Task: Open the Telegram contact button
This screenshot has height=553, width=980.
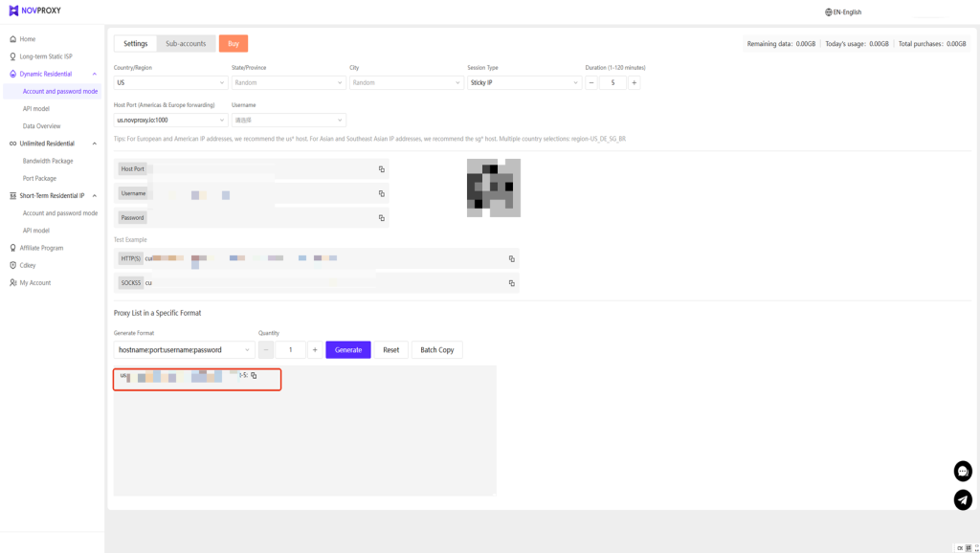Action: coord(963,499)
